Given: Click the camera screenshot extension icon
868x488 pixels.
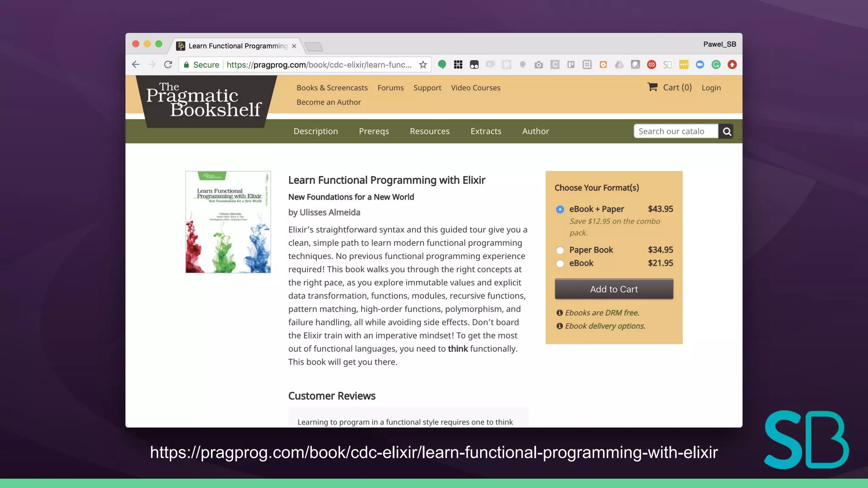Looking at the screenshot, I should pyautogui.click(x=538, y=64).
